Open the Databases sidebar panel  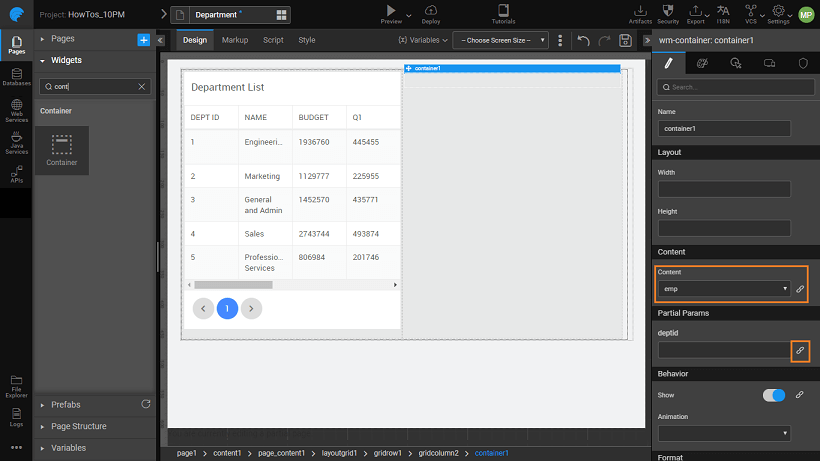[x=16, y=76]
